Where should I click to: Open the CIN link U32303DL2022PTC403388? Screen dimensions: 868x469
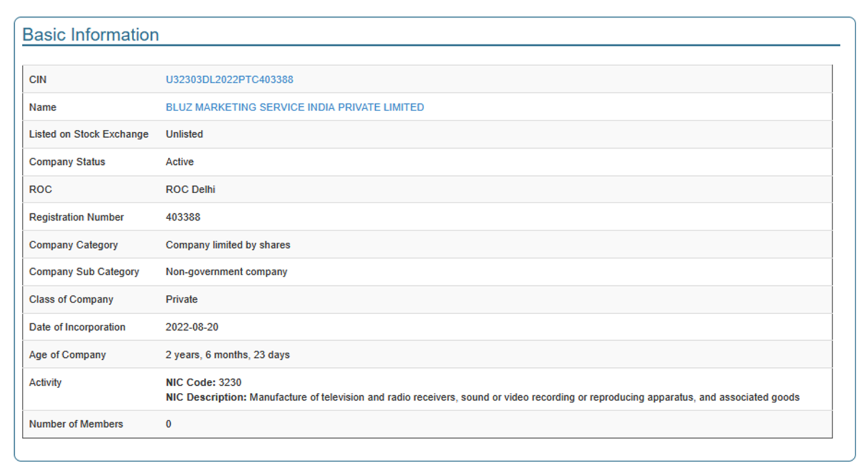(229, 80)
